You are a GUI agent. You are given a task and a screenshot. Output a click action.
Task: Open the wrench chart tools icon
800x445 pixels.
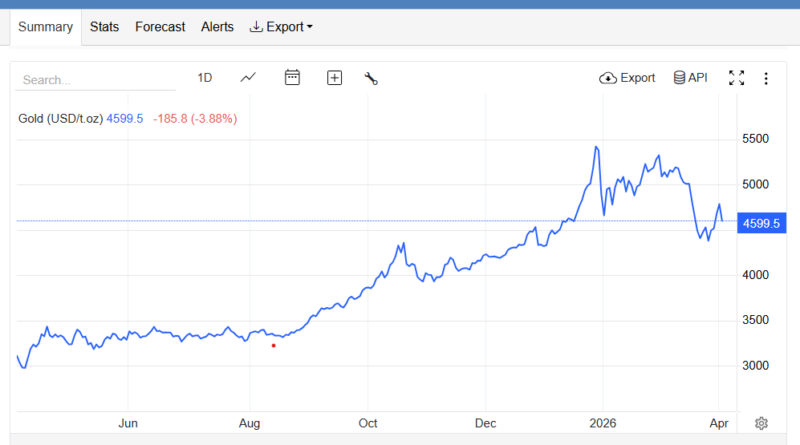(x=370, y=78)
